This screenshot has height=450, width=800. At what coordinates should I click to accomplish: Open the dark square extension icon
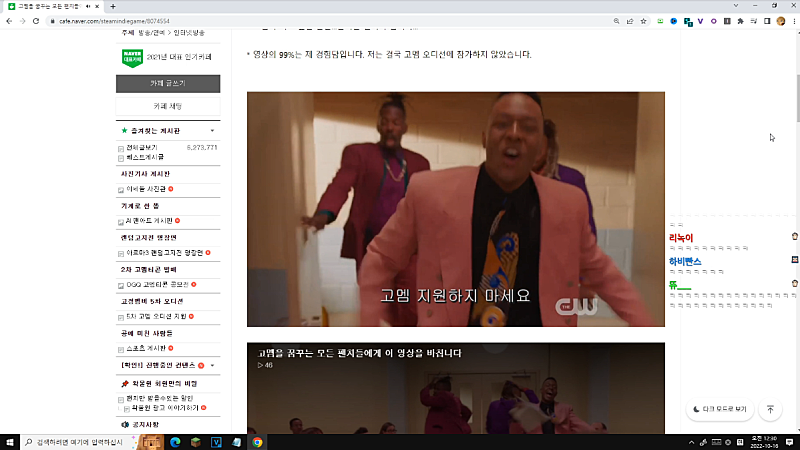tap(727, 21)
